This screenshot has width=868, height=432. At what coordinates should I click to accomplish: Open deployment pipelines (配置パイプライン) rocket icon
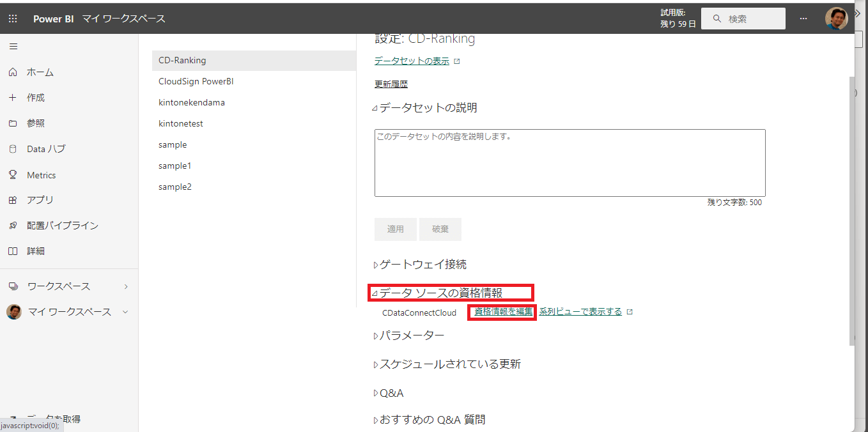[x=13, y=226]
